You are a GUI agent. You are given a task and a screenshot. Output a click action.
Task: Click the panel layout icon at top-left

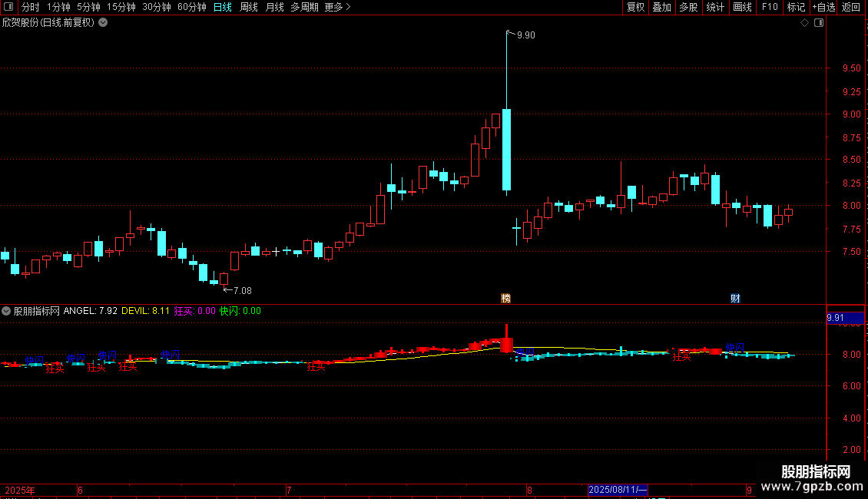8,7
